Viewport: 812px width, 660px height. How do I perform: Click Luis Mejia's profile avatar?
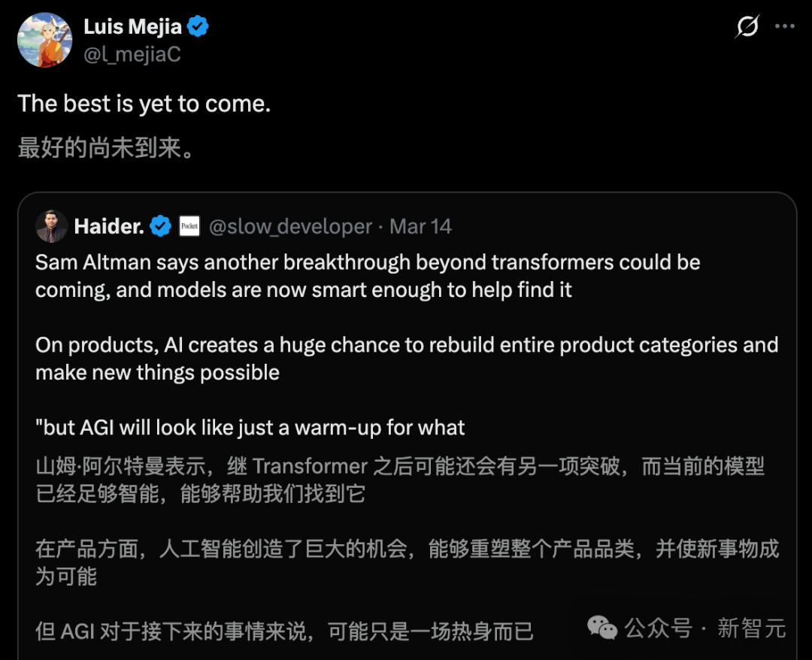44,39
